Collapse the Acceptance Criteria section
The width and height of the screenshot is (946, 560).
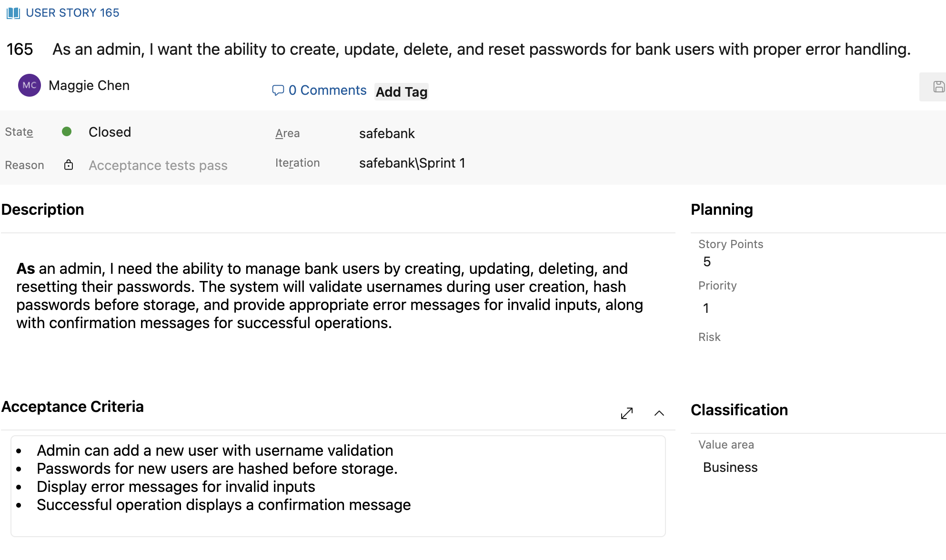[x=659, y=413]
